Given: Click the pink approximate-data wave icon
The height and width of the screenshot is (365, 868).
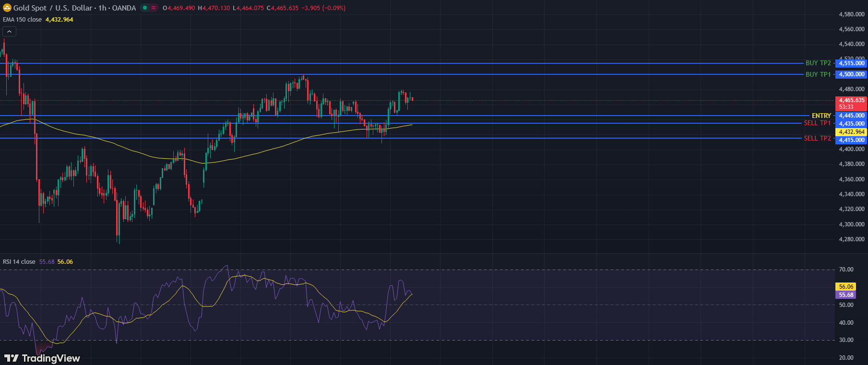Looking at the screenshot, I should 154,8.
